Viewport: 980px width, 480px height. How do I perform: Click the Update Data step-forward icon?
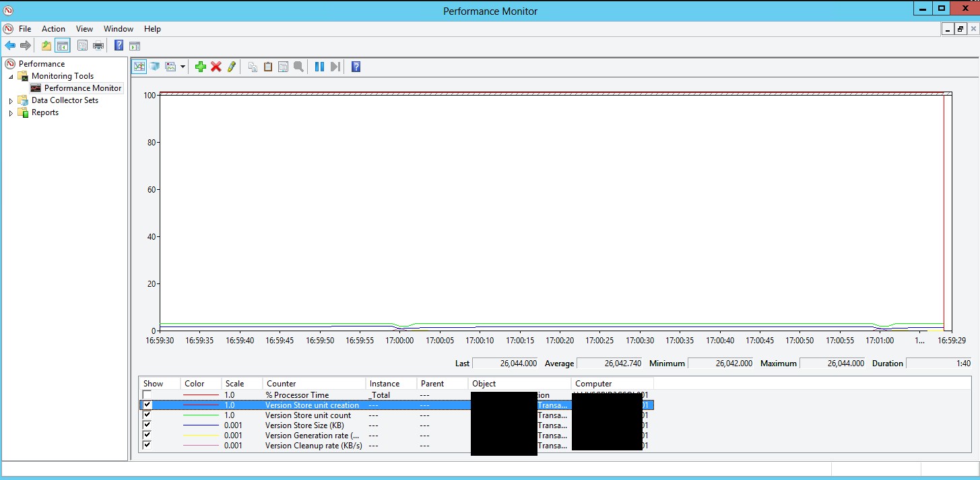(x=334, y=66)
